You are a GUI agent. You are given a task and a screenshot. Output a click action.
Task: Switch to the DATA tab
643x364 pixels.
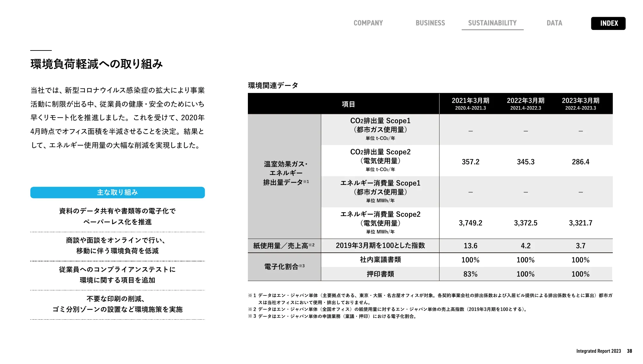(x=554, y=23)
